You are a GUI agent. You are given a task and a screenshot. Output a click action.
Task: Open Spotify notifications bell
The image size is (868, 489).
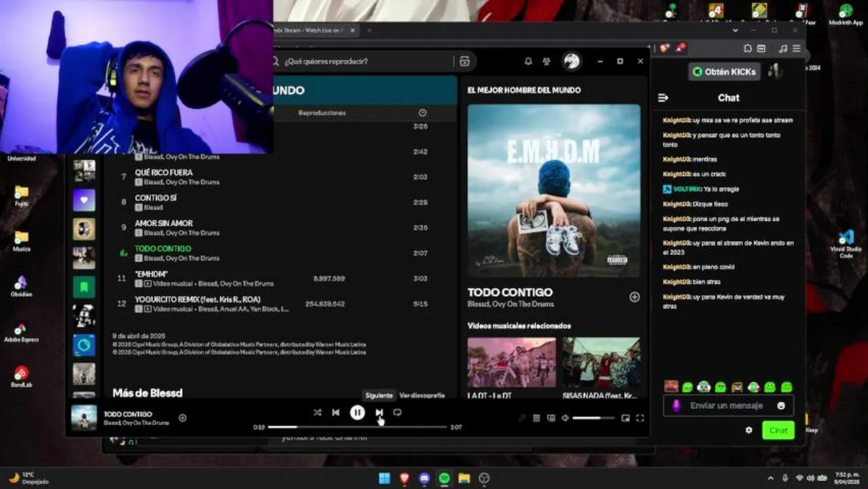tap(528, 61)
